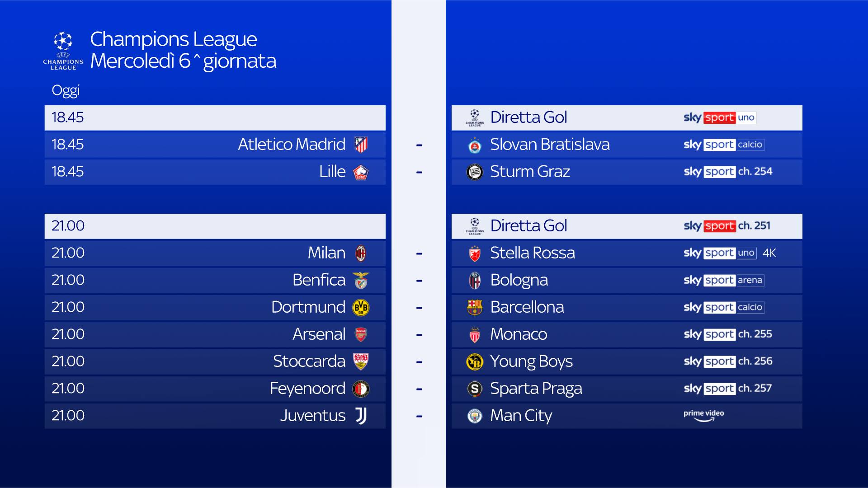
Task: Click the Atletico Madrid club crest
Action: tap(360, 145)
